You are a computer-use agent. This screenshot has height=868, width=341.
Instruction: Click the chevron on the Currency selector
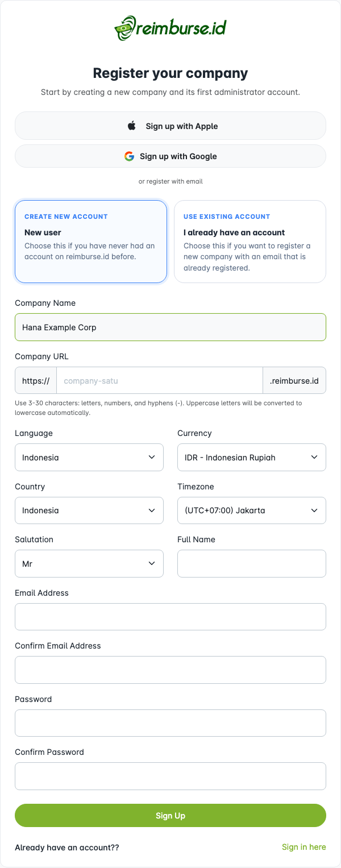(314, 457)
